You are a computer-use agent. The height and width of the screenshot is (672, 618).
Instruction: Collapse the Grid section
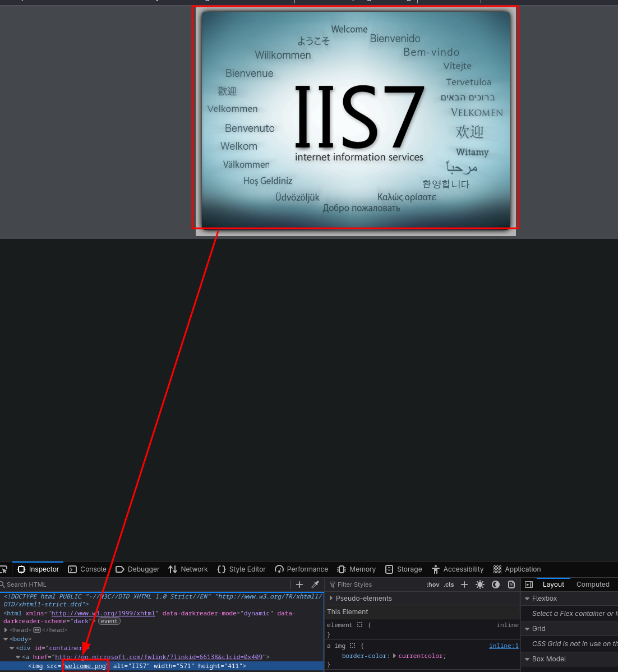[x=527, y=629]
